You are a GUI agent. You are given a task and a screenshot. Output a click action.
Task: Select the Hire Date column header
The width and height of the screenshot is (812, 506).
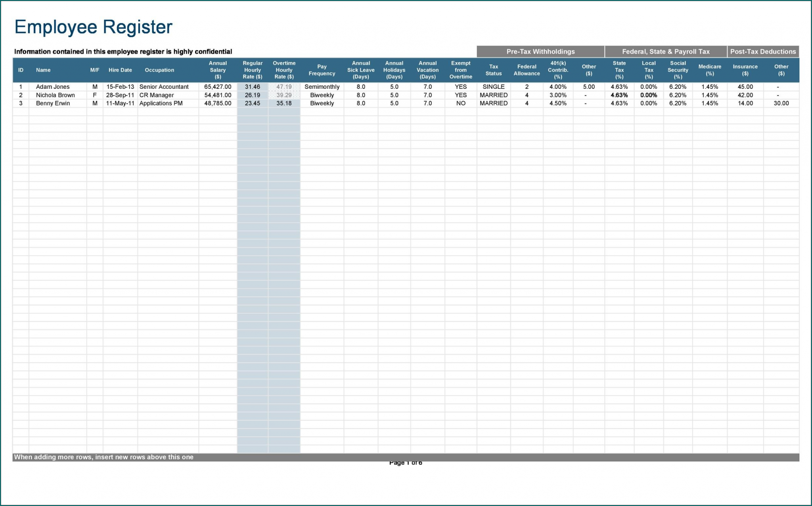click(120, 70)
